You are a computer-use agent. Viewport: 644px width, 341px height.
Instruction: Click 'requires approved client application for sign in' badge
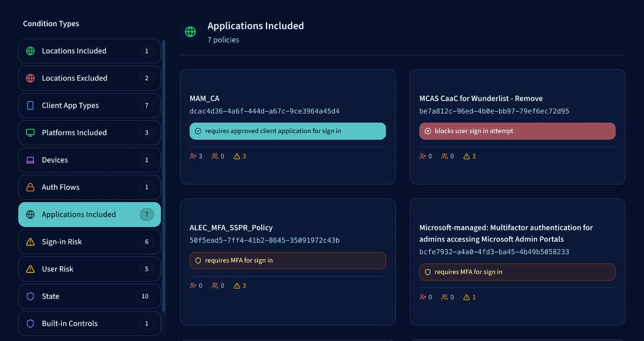[x=288, y=131]
